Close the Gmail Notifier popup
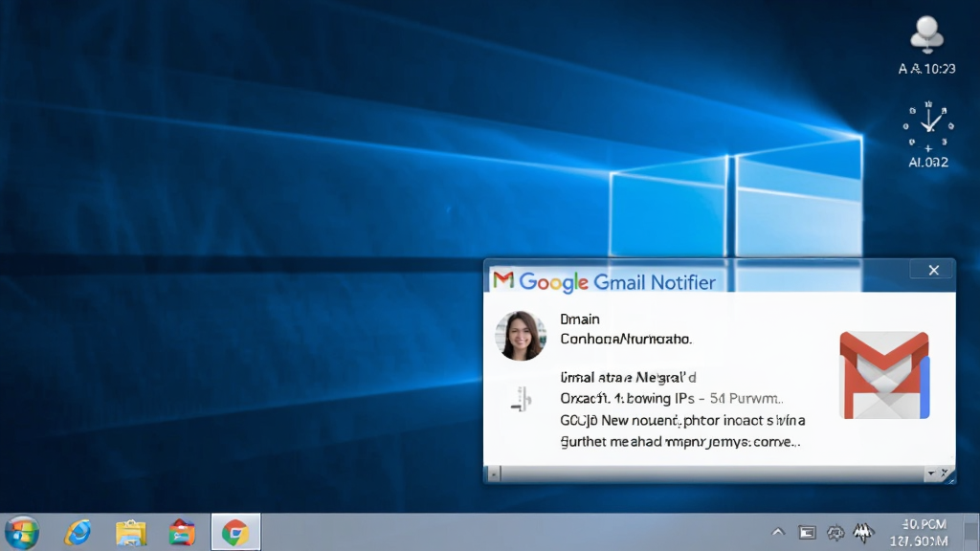Image resolution: width=980 pixels, height=551 pixels. click(x=934, y=270)
